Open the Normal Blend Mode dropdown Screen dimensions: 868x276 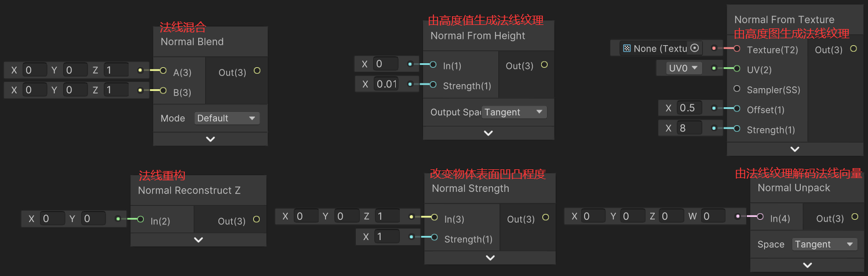227,118
